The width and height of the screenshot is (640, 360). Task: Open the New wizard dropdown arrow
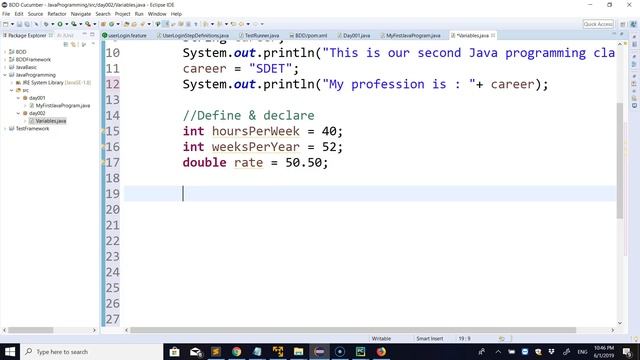point(12,24)
